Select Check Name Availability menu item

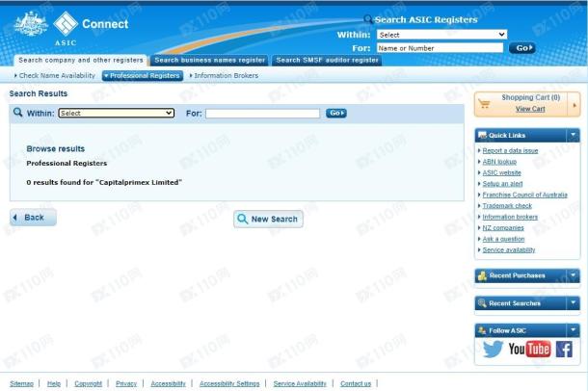pos(55,76)
